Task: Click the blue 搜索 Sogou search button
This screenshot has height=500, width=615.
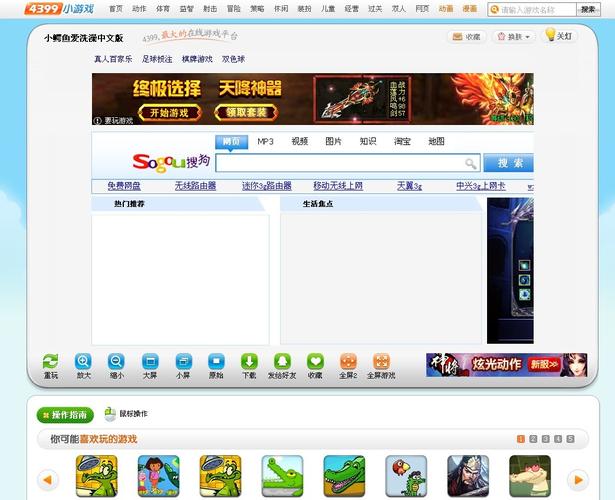Action: (x=509, y=163)
